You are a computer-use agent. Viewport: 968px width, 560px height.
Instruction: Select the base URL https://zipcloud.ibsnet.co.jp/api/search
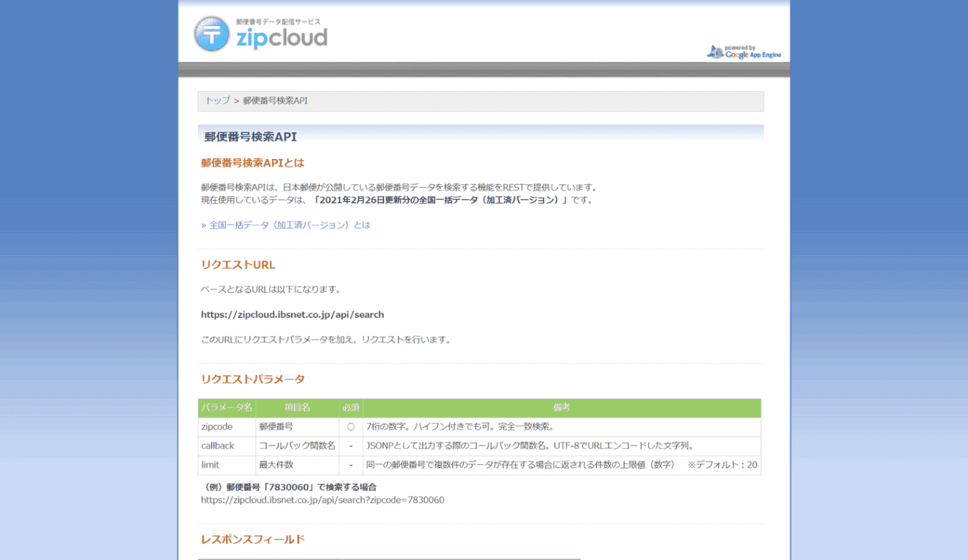coord(293,315)
